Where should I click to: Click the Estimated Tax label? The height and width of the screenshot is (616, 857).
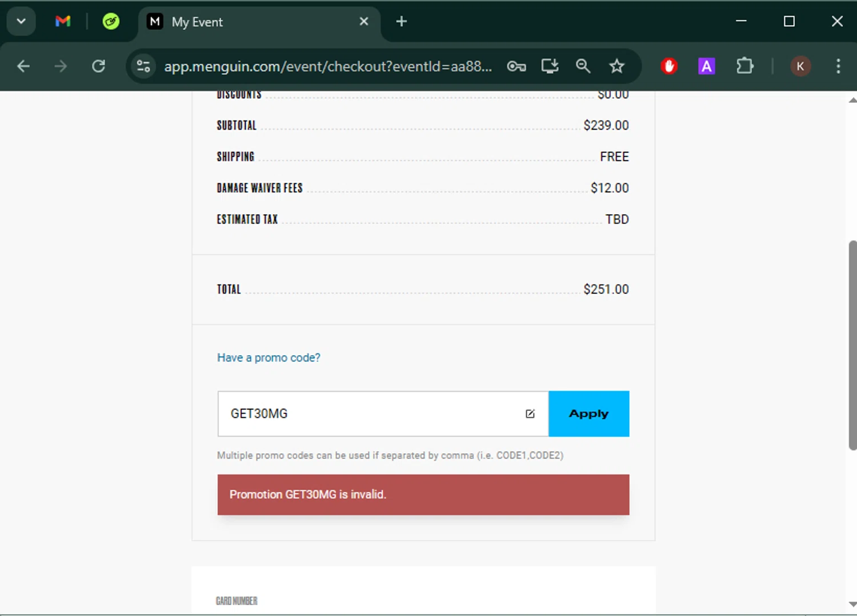point(247,219)
